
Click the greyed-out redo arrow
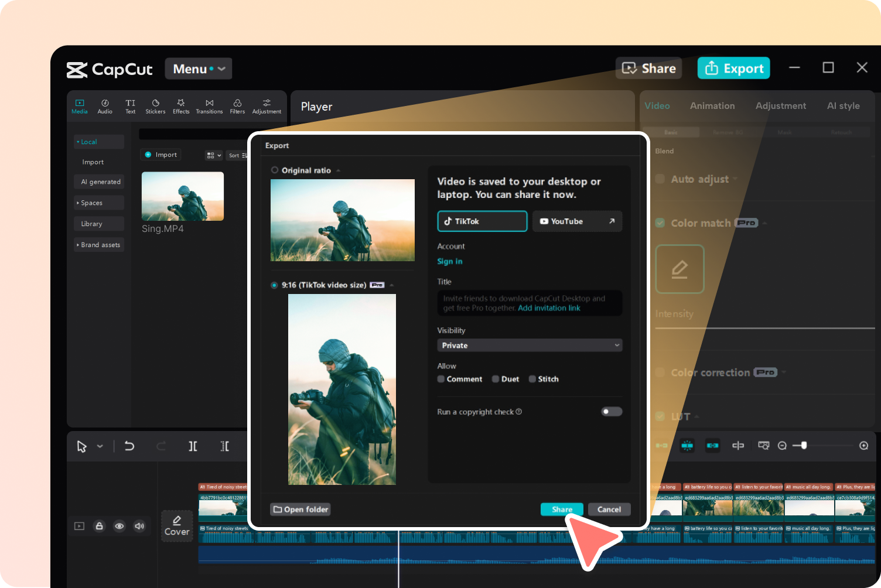(161, 446)
